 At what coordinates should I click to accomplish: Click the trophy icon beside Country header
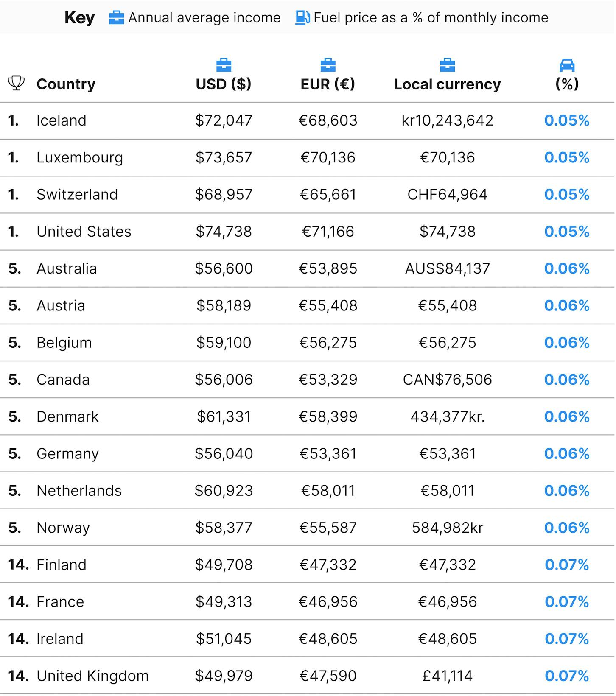click(16, 83)
